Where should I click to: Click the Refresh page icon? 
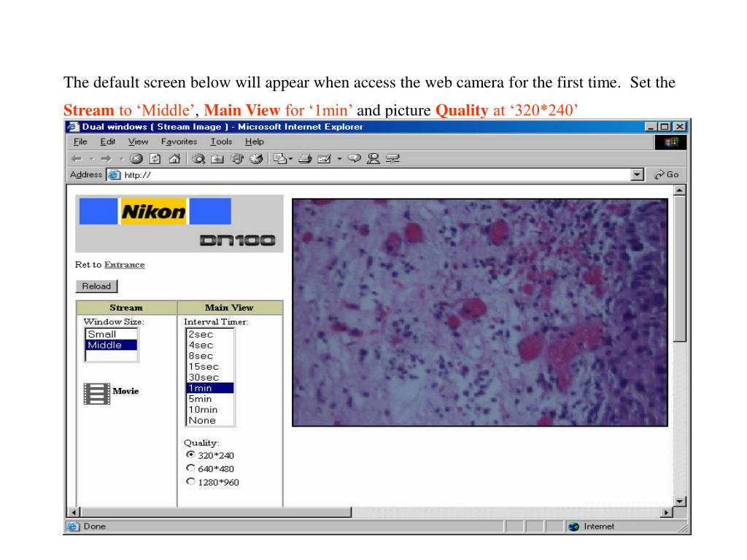tap(155, 158)
